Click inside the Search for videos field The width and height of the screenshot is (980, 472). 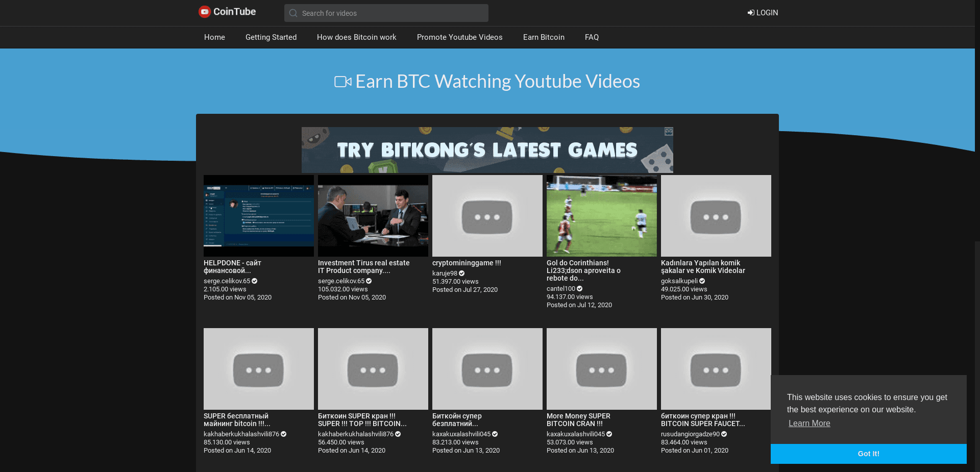click(x=386, y=13)
